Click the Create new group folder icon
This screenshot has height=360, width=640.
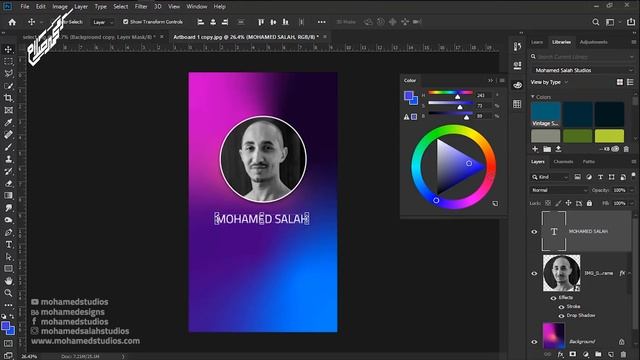coord(598,354)
